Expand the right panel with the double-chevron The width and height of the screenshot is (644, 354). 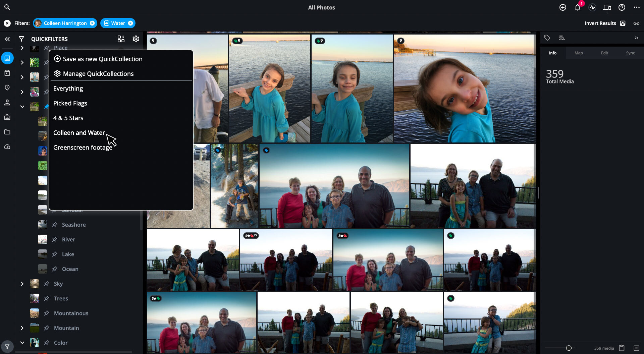636,38
